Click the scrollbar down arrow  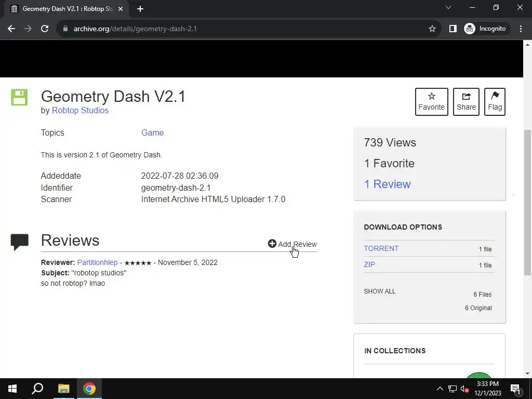527,374
